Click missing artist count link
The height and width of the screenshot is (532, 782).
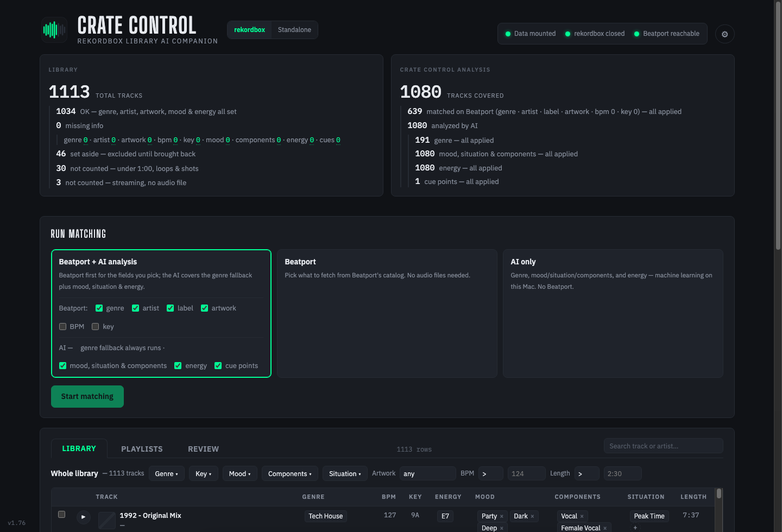pyautogui.click(x=113, y=140)
